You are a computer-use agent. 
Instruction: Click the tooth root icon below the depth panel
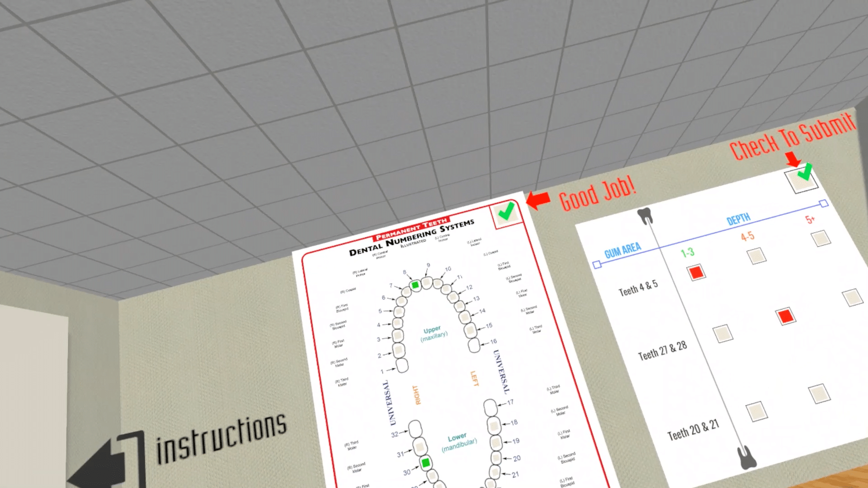pos(746,457)
